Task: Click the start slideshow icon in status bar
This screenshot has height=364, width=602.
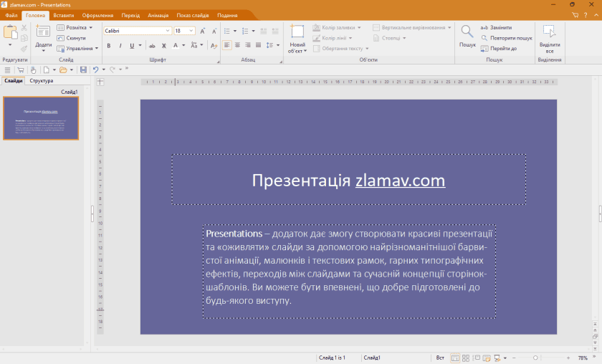Action: point(497,358)
